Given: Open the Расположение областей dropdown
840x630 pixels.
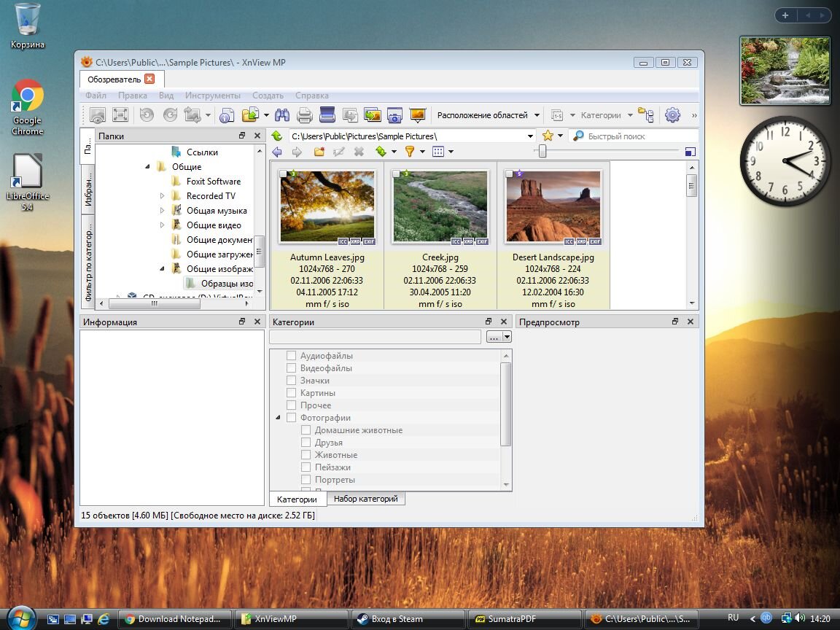Looking at the screenshot, I should point(488,115).
